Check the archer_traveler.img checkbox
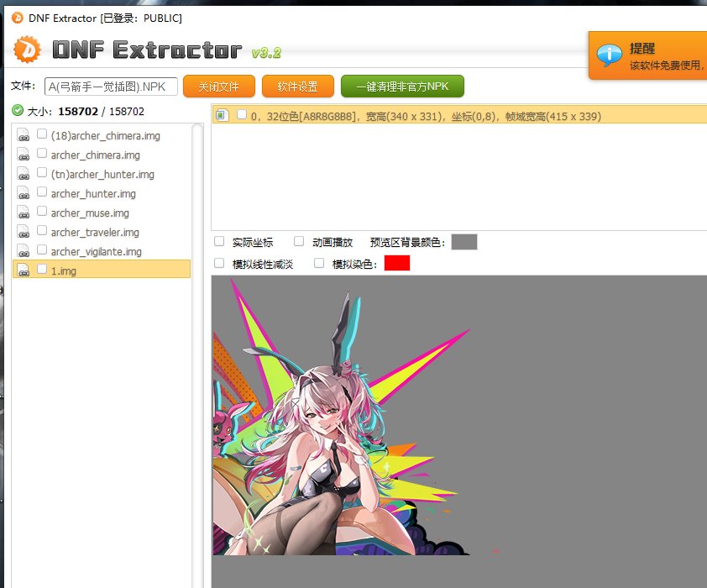Screen dimensions: 707x588 [x=42, y=231]
